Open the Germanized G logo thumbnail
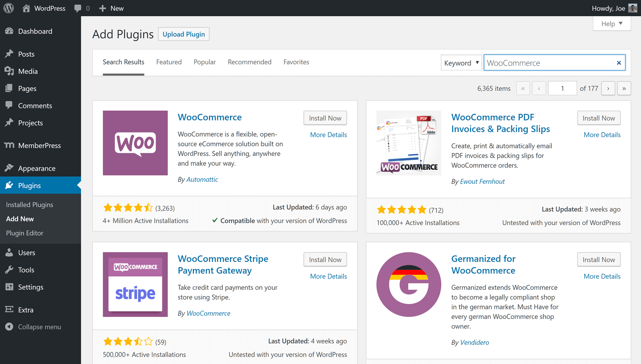The image size is (641, 364). (409, 284)
